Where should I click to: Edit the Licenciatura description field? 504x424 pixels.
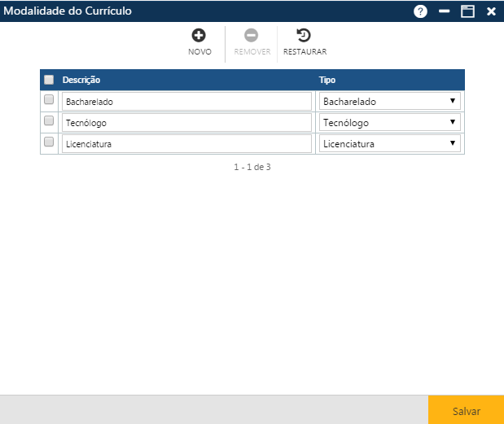(186, 144)
